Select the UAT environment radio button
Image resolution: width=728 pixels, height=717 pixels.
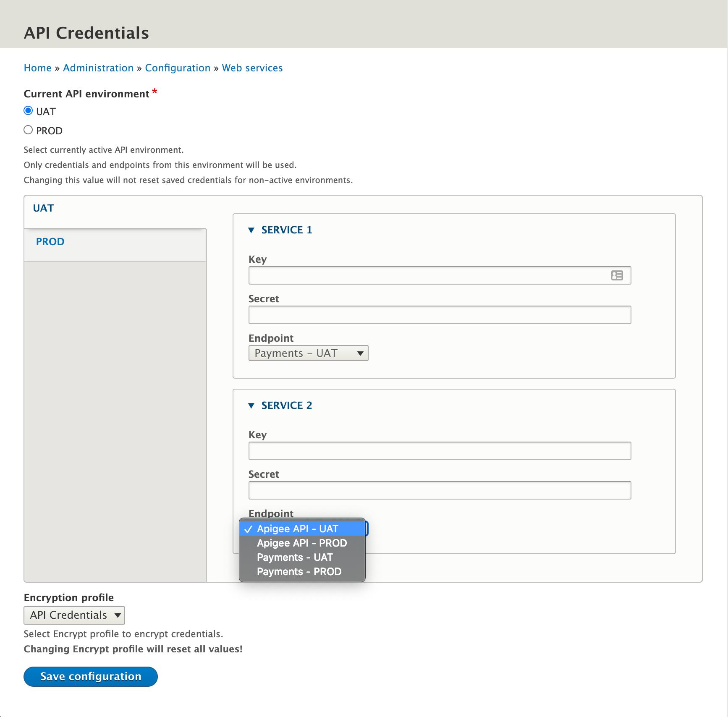(x=28, y=110)
